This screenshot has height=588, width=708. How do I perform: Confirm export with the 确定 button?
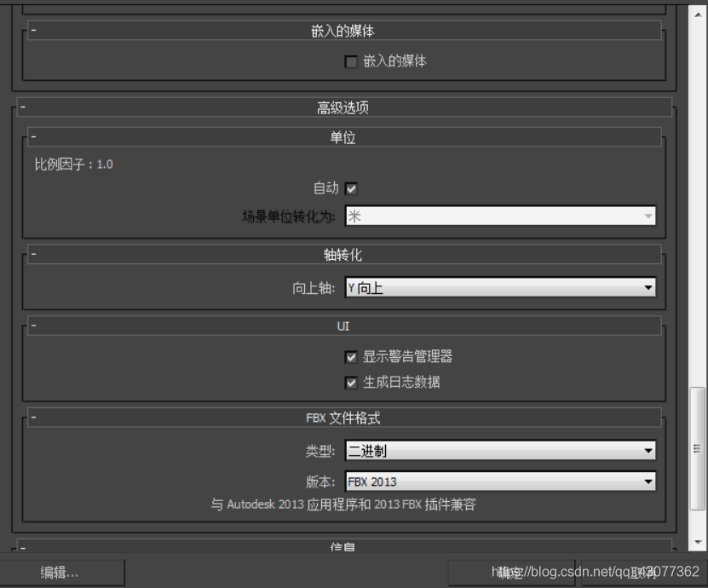click(x=510, y=573)
